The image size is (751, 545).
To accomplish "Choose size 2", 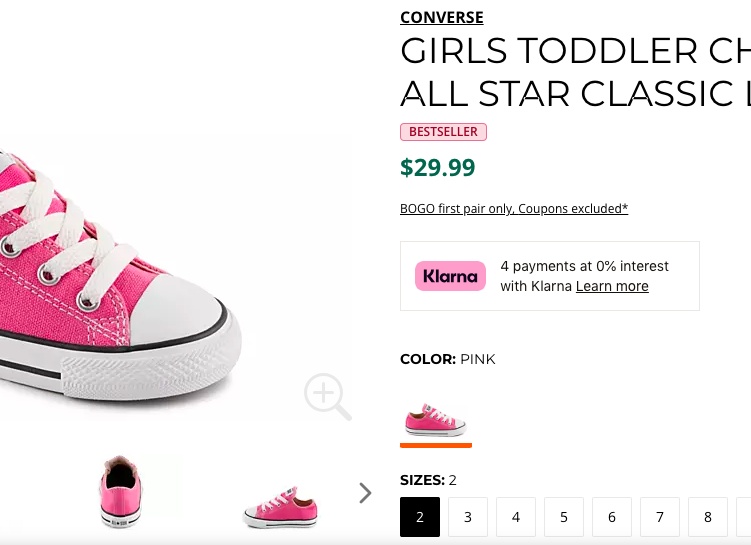I will [420, 517].
